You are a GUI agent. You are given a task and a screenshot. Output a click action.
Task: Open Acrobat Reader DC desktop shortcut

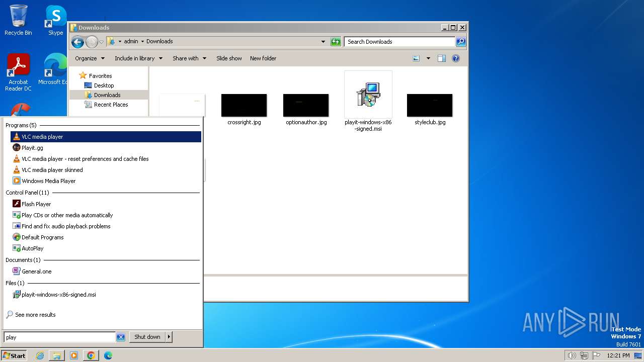click(x=18, y=72)
